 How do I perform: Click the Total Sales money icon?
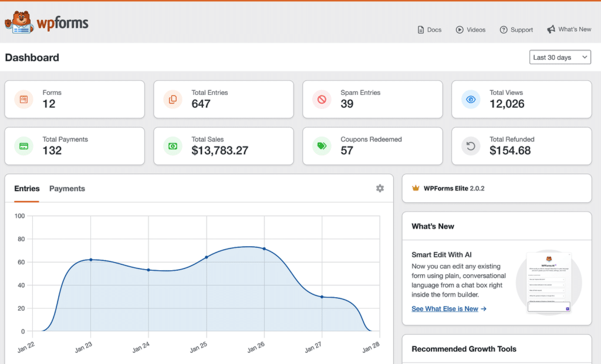point(173,146)
